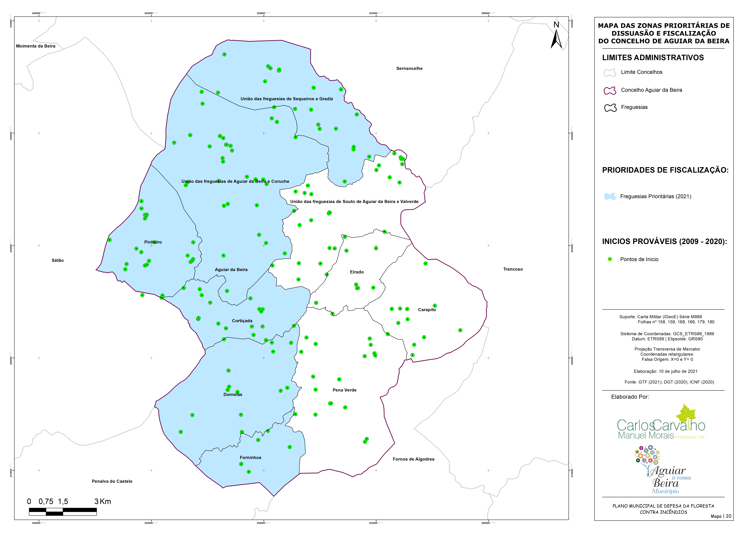
Task: Click the 'Fornos de Algodres' municipality label
Action: (414, 459)
